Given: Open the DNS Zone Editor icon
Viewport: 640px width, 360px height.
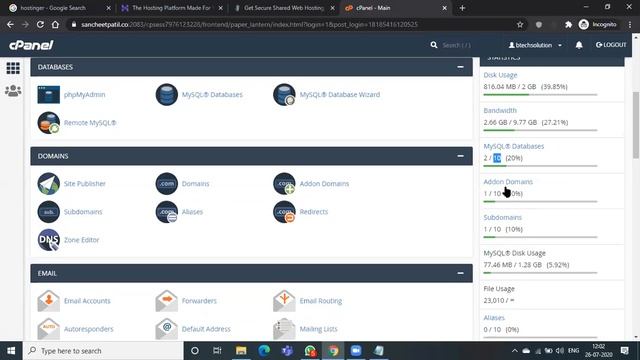Looking at the screenshot, I should pyautogui.click(x=49, y=240).
